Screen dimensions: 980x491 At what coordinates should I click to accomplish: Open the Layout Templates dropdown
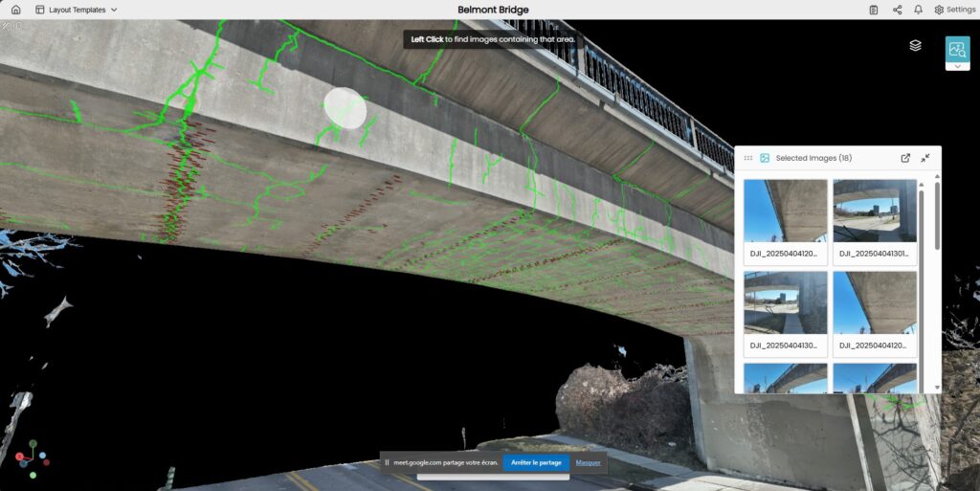tap(77, 10)
